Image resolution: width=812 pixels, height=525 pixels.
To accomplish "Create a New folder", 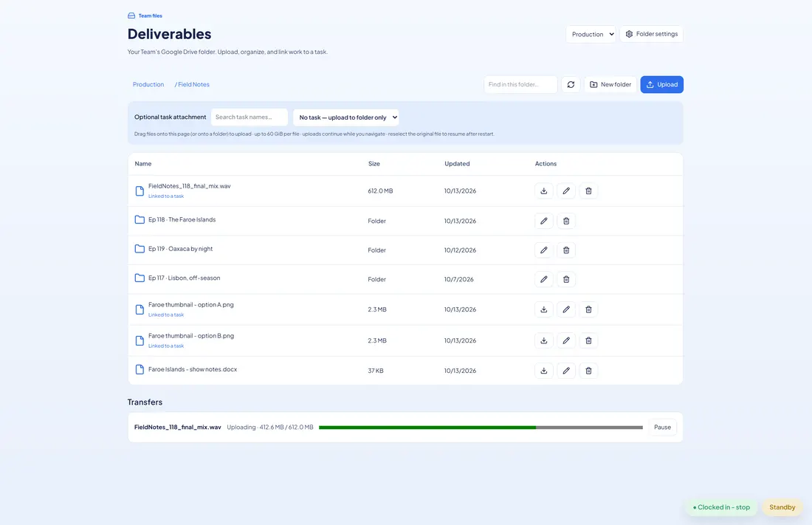I will click(x=610, y=84).
